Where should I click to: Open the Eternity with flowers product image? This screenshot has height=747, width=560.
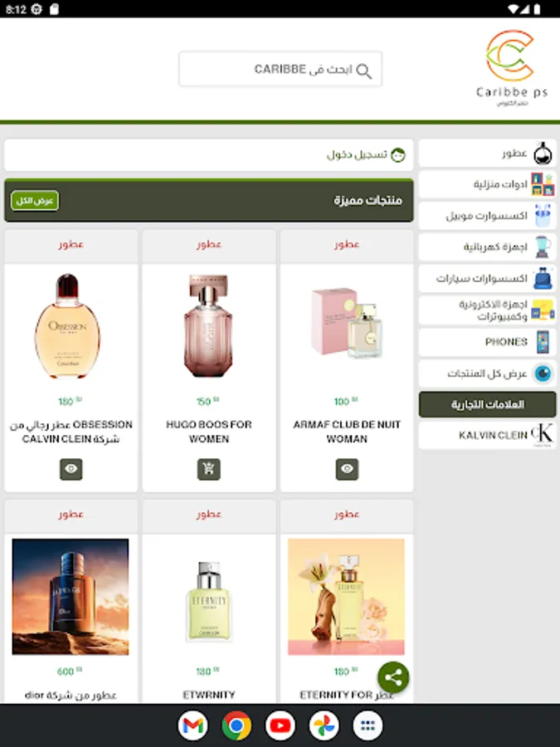coord(346,597)
